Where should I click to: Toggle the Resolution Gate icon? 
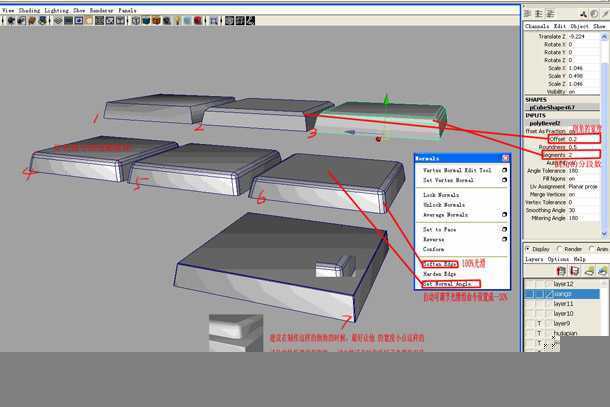coord(79,20)
